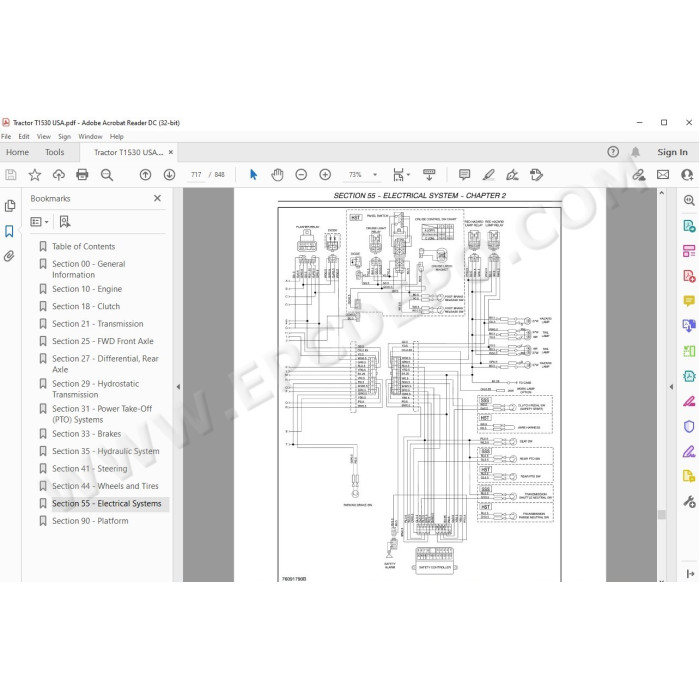Show the page thumbnails panel
Image resolution: width=700 pixels, height=700 pixels.
click(9, 206)
